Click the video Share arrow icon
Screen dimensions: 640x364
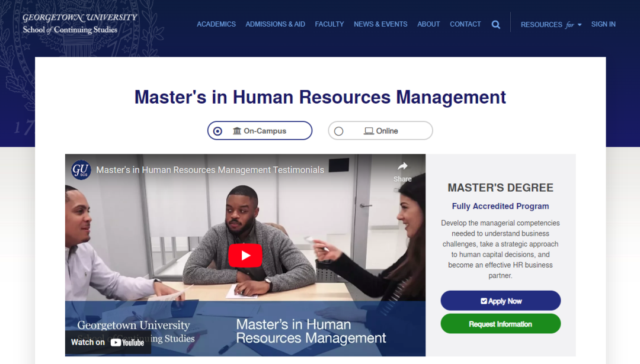[402, 166]
